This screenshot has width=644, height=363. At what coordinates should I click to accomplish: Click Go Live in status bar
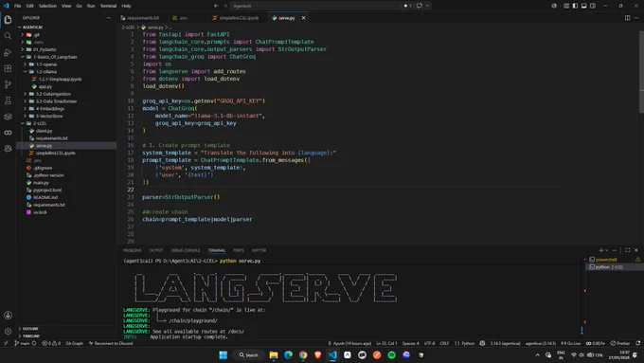(x=571, y=343)
